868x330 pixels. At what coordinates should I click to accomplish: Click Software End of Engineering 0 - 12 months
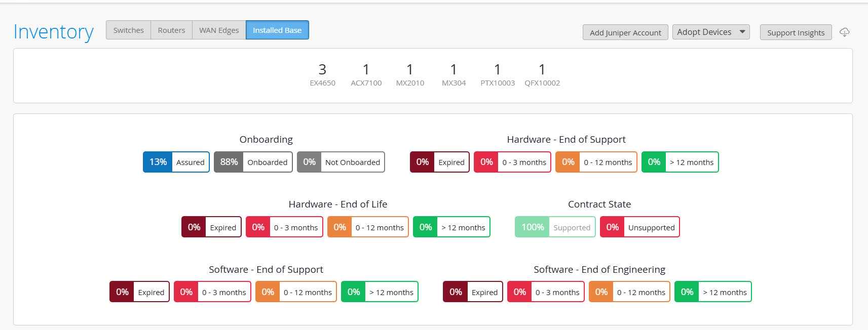pos(629,292)
